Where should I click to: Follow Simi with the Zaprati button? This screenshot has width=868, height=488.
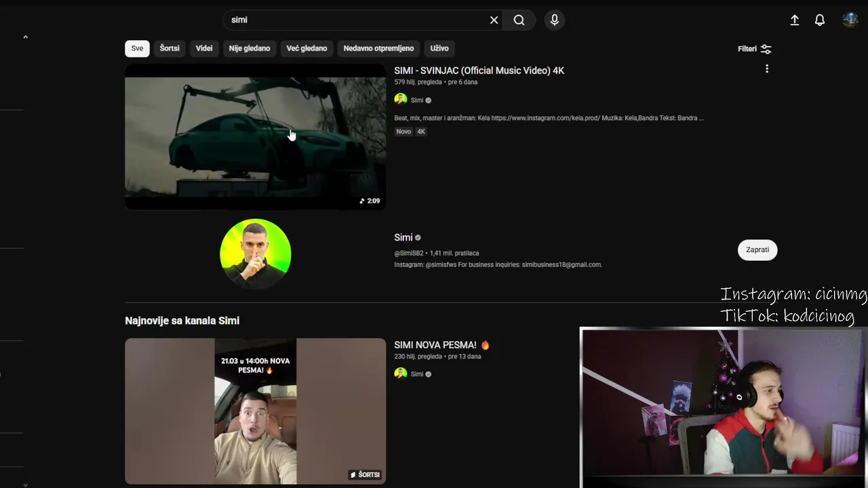coord(757,250)
